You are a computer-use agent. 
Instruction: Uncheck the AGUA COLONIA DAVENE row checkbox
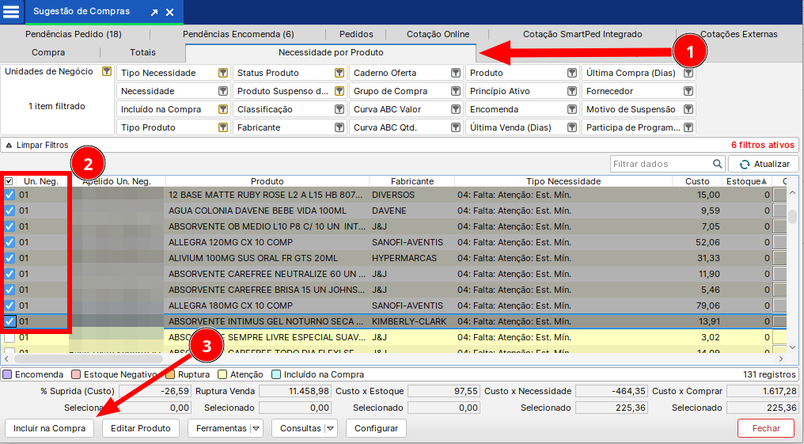pyautogui.click(x=9, y=211)
